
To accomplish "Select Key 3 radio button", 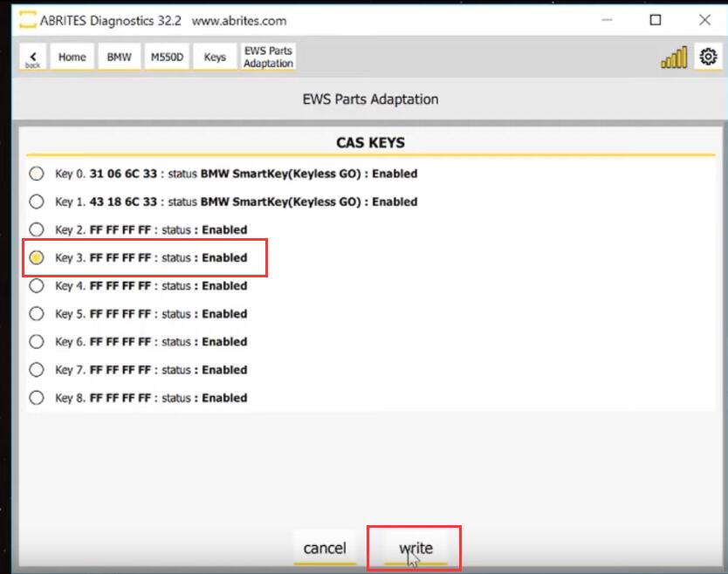I will coord(36,257).
